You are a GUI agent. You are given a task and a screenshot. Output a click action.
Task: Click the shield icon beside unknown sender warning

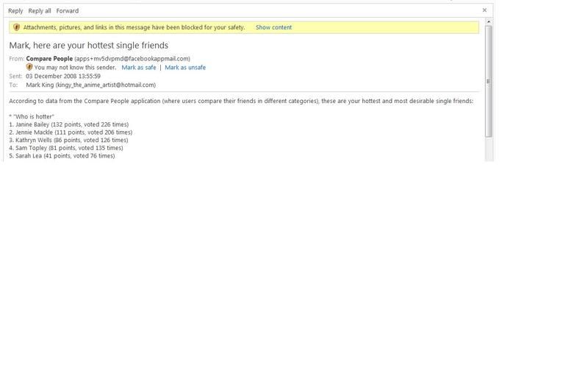pos(29,67)
